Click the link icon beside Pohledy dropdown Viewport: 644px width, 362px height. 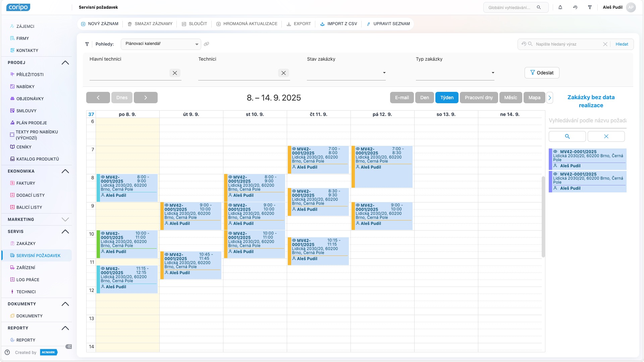point(207,44)
